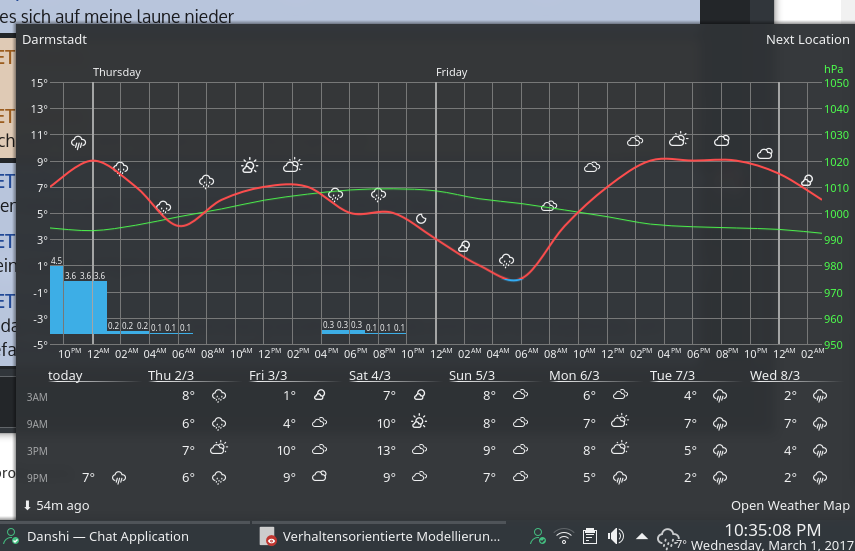Click the 3AM row label
Screen dimensions: 855x551
pyautogui.click(x=37, y=397)
